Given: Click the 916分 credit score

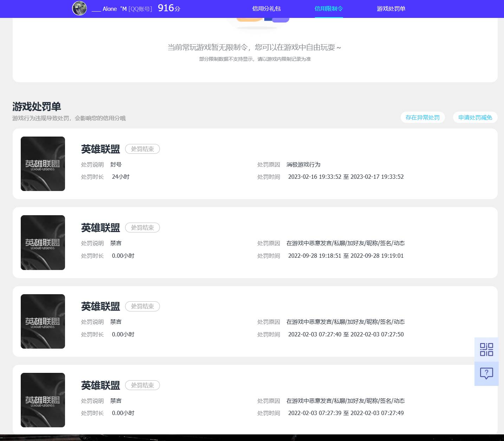Looking at the screenshot, I should coord(169,8).
